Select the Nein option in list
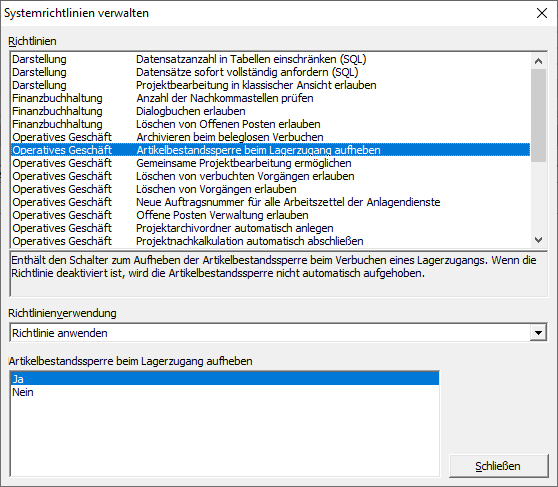 click(225, 392)
